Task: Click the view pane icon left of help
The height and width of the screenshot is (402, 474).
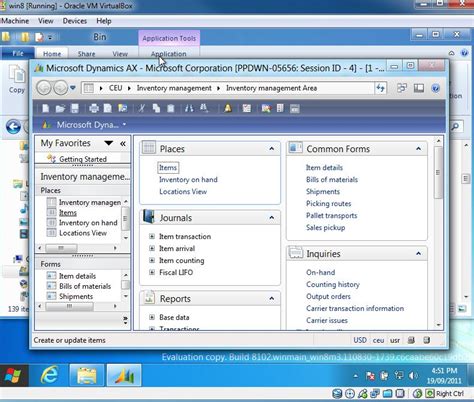Action: click(419, 88)
